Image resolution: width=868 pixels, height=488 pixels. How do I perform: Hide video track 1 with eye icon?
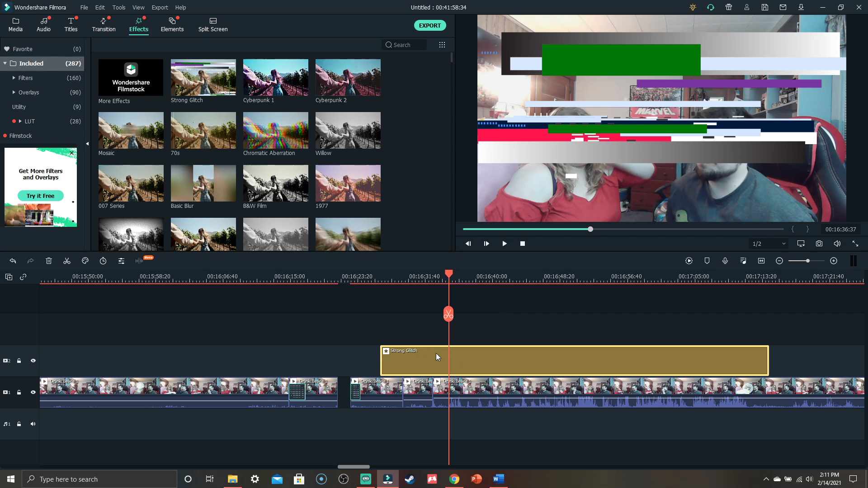pyautogui.click(x=33, y=392)
